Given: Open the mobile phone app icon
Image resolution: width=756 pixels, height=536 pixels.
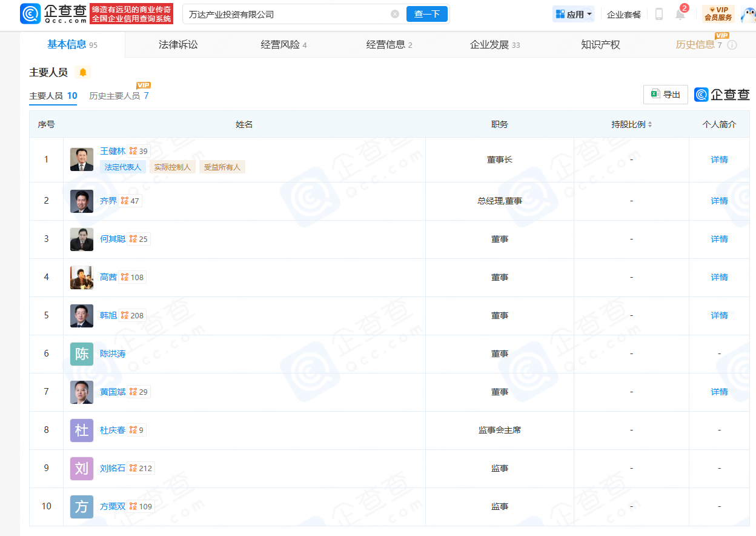Looking at the screenshot, I should coord(659,14).
